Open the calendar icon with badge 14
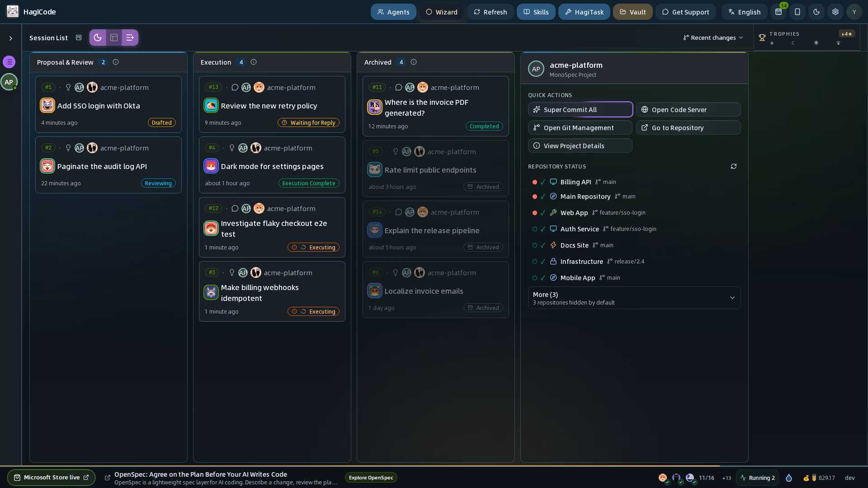This screenshot has width=868, height=488. [778, 12]
